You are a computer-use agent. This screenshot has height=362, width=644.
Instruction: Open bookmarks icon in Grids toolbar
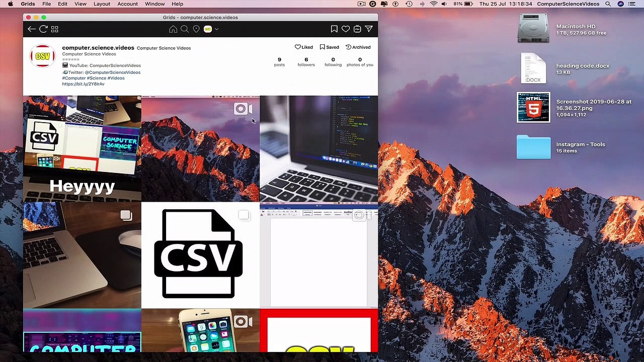[334, 29]
